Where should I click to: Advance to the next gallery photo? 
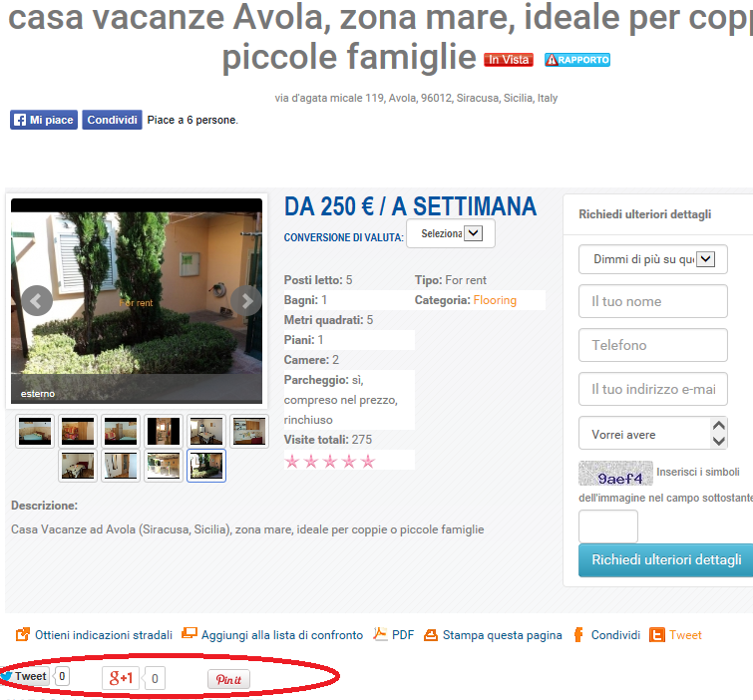point(246,300)
